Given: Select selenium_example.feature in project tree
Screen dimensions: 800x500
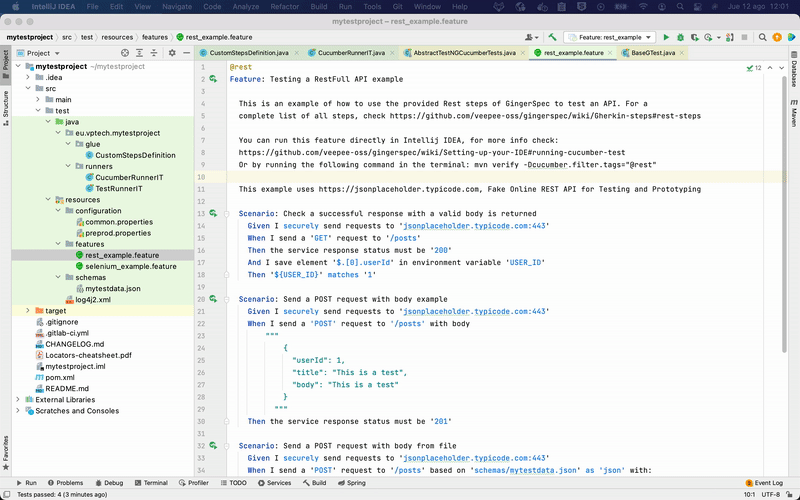Looking at the screenshot, I should [131, 266].
